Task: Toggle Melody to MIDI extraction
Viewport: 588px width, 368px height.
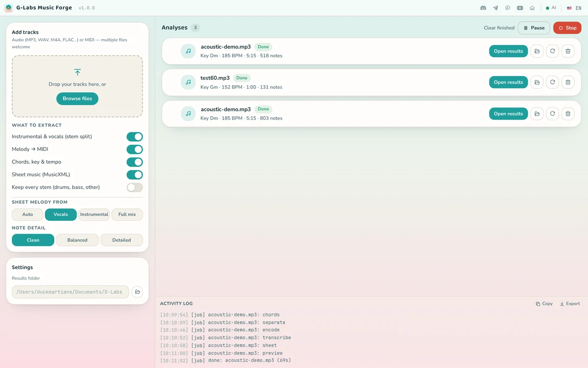Action: coord(135,149)
